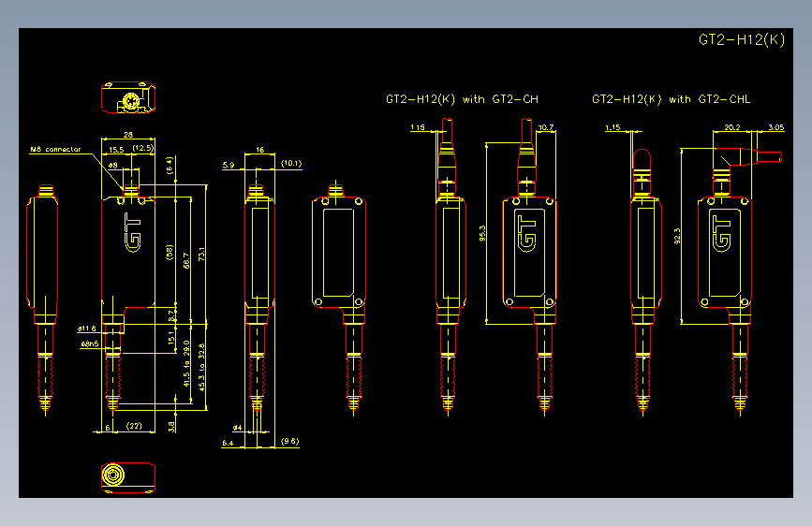This screenshot has width=812, height=526.
Task: Click the 8.7 dimension value
Action: [172, 315]
